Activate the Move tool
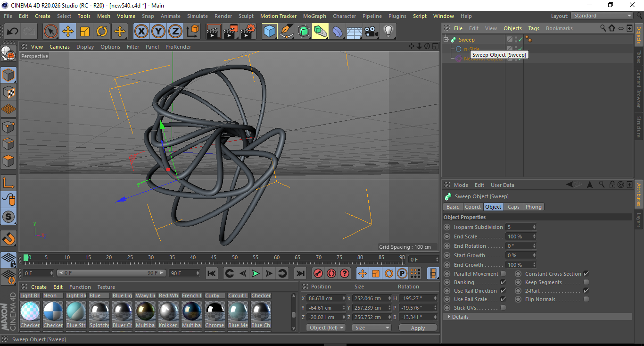 pyautogui.click(x=68, y=32)
